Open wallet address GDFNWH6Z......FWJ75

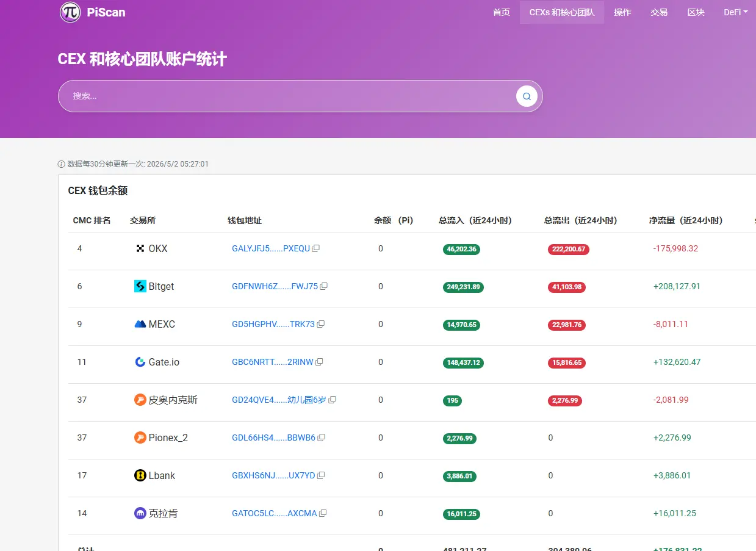point(275,287)
